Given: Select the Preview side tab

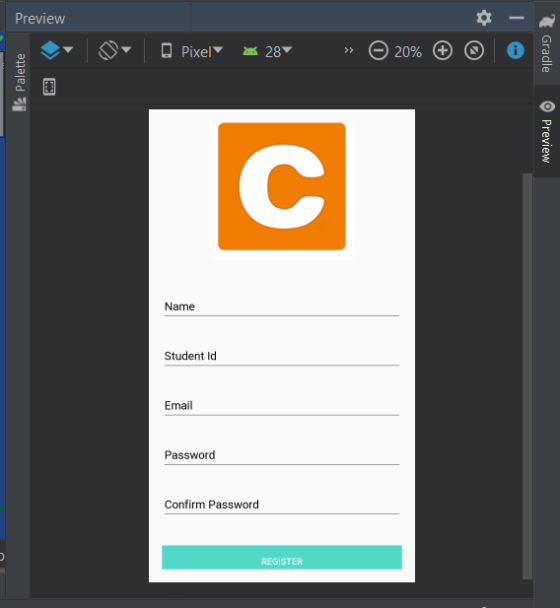Looking at the screenshot, I should [546, 132].
